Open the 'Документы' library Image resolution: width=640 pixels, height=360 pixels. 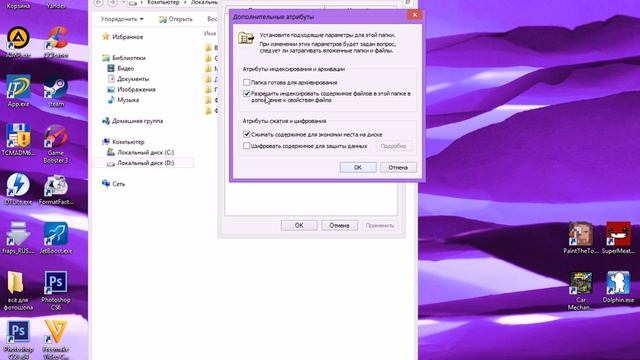(x=133, y=79)
